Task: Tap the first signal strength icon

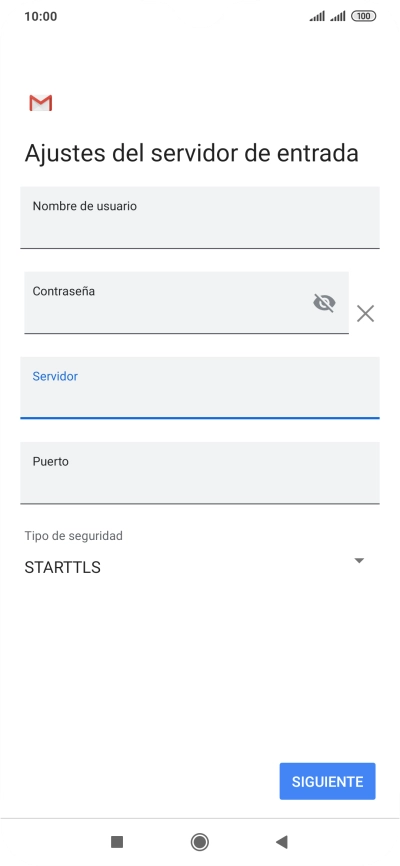Action: 317,17
